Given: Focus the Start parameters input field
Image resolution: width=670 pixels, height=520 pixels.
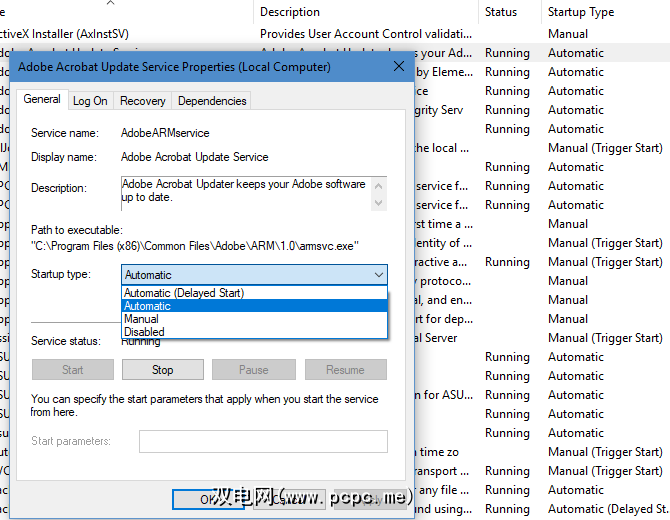Looking at the screenshot, I should click(x=263, y=441).
